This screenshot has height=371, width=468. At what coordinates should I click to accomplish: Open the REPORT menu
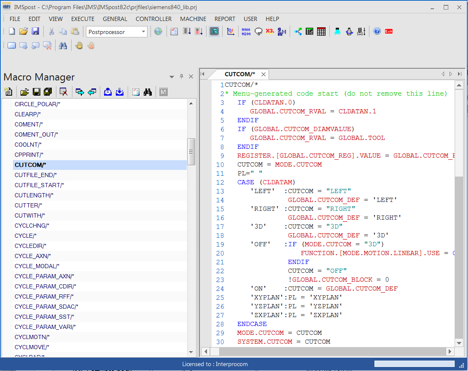coord(225,19)
